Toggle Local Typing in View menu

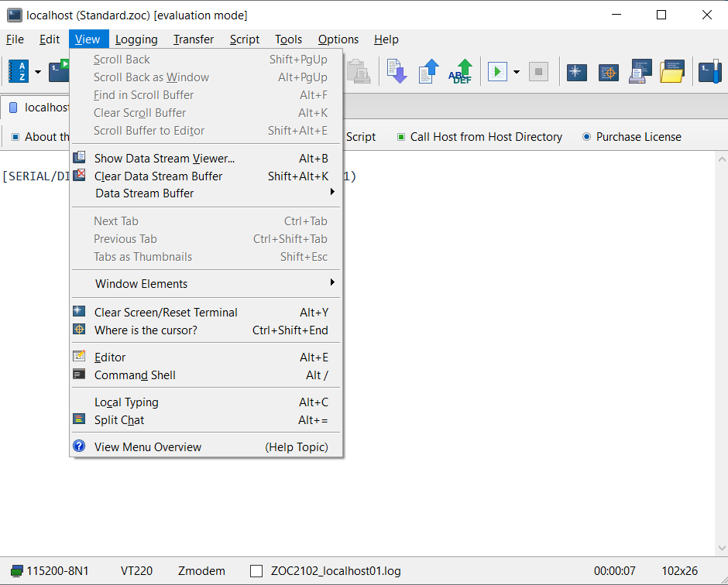pos(206,402)
